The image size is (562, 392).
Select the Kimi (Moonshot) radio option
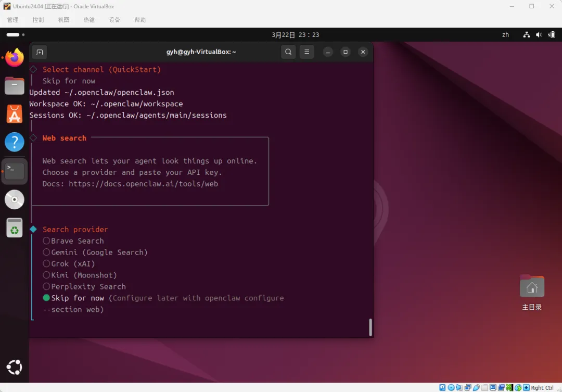(46, 275)
